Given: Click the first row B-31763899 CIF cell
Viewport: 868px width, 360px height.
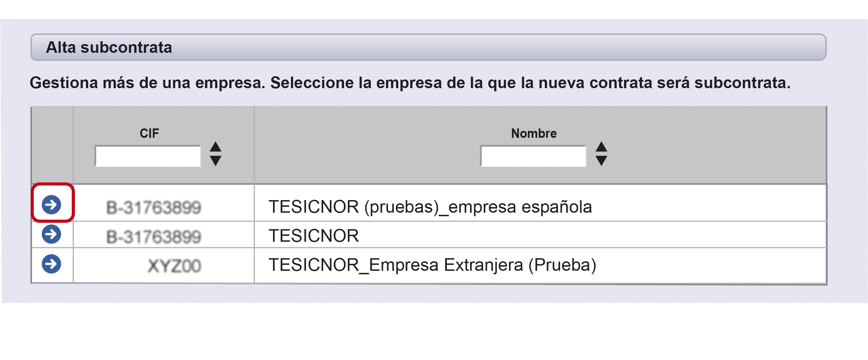Looking at the screenshot, I should 164,203.
